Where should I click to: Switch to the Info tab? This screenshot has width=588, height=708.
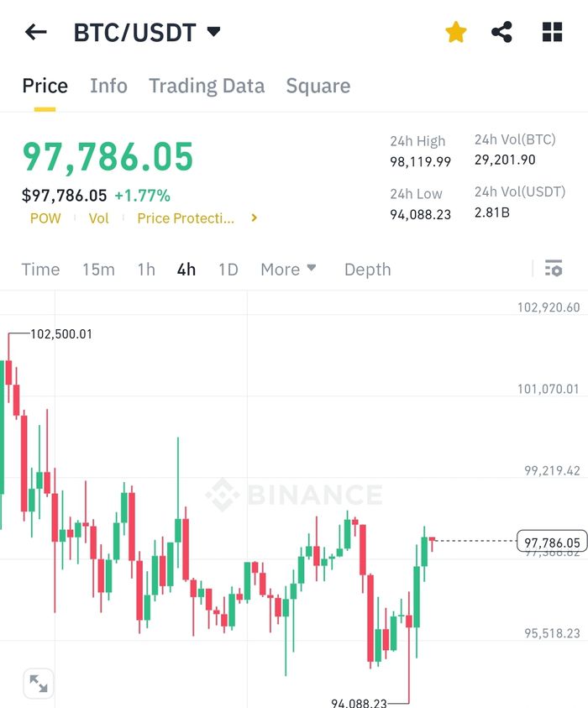108,86
